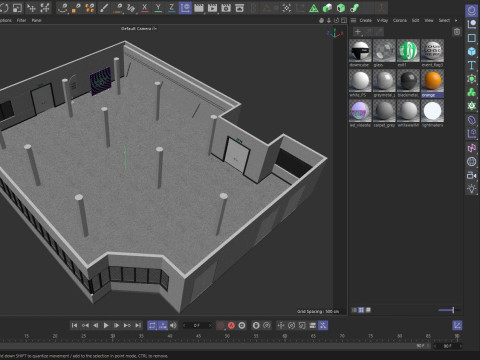Open the Create menu in material manager
Viewport: 480px width, 360px height.
tap(366, 20)
